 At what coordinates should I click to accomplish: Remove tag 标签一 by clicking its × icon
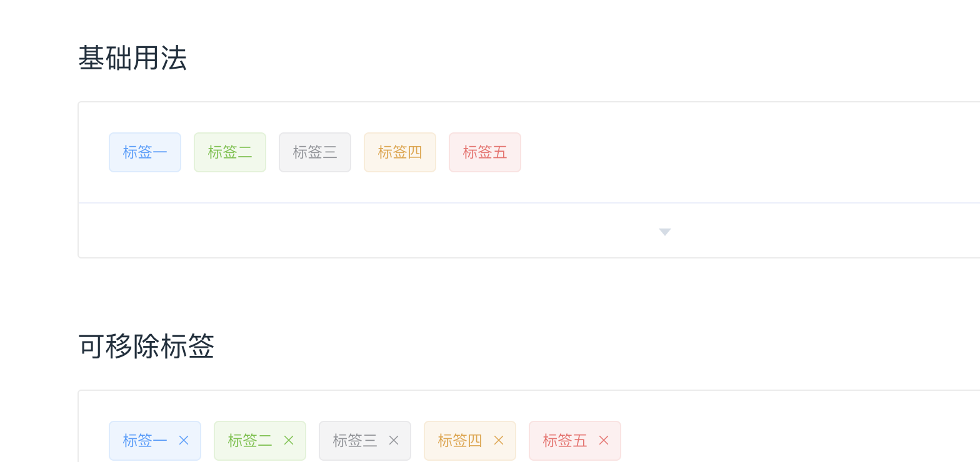183,440
